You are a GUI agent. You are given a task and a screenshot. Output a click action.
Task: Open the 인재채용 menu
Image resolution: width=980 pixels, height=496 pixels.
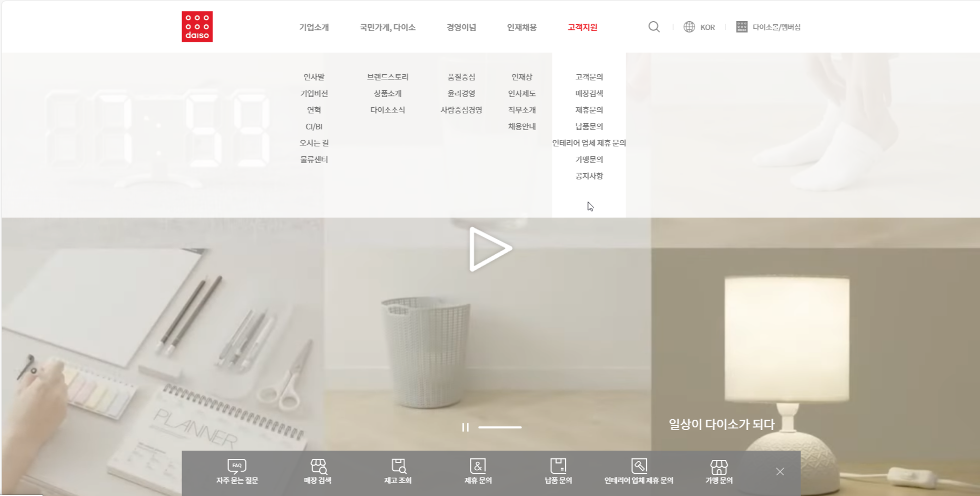pos(522,27)
